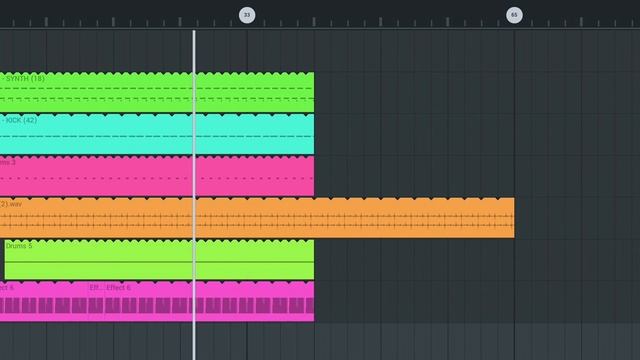Select the short truncated 'Eff...' magenta clip

96,301
